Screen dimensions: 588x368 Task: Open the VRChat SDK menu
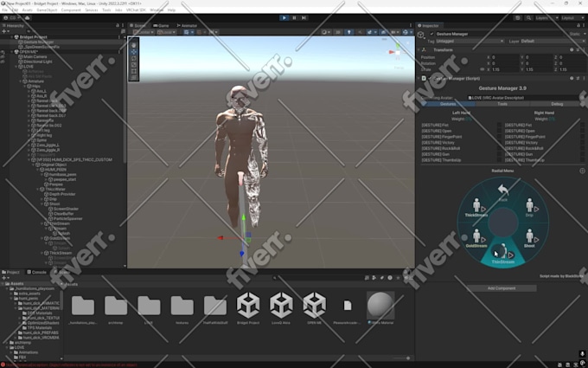(136, 10)
